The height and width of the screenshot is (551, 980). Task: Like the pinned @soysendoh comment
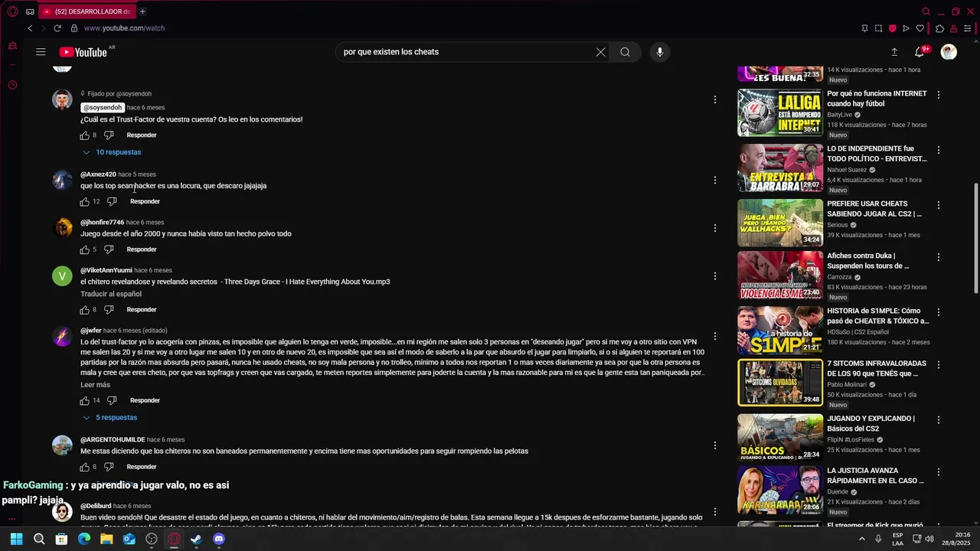pyautogui.click(x=84, y=135)
